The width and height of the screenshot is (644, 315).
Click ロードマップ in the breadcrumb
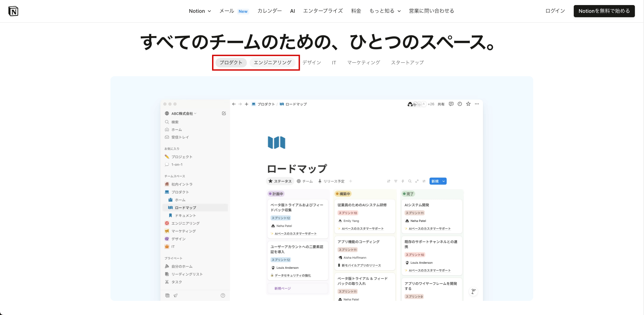pyautogui.click(x=293, y=104)
